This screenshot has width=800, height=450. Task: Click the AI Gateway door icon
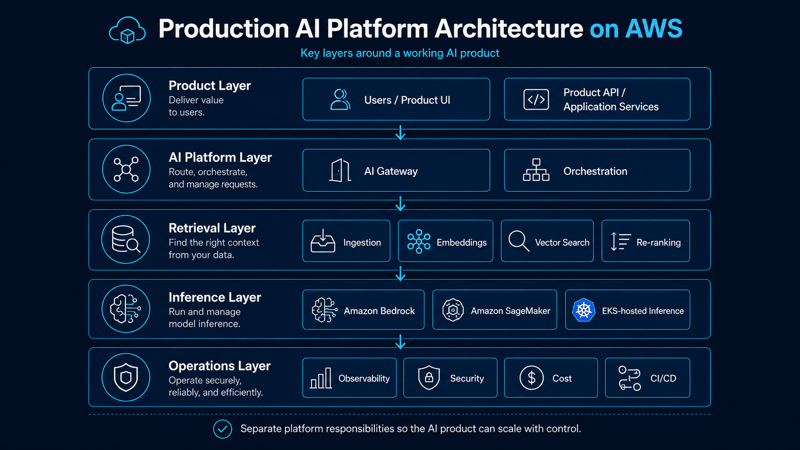340,170
